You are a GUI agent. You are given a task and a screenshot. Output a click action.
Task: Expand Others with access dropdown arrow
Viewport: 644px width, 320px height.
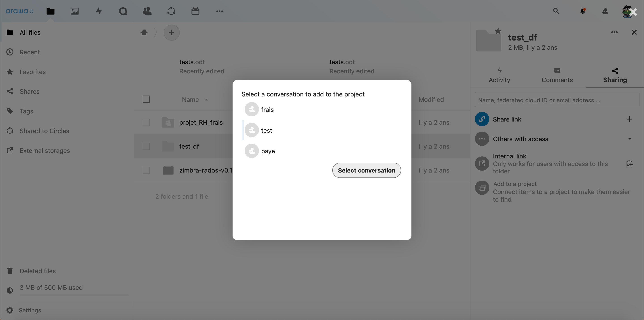pos(629,139)
